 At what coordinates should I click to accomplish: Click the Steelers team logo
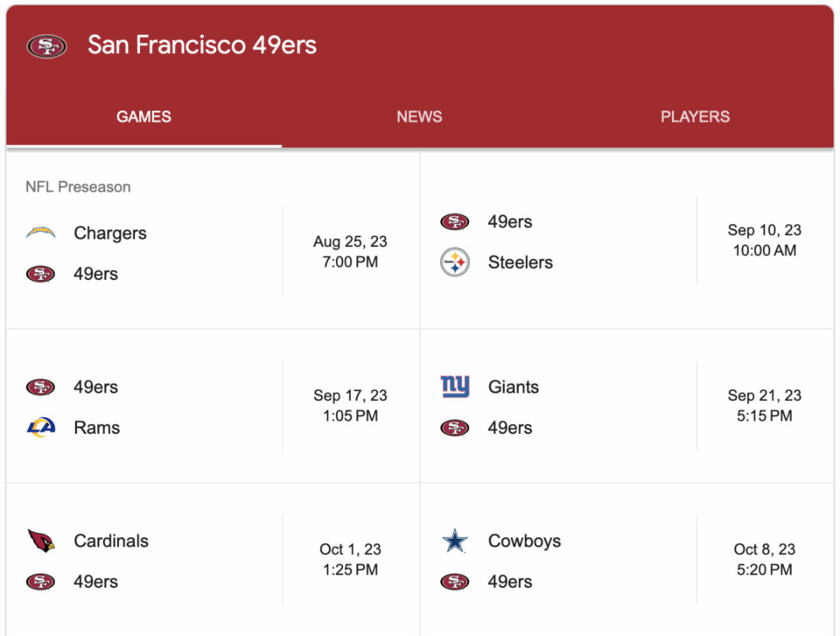coord(455,262)
